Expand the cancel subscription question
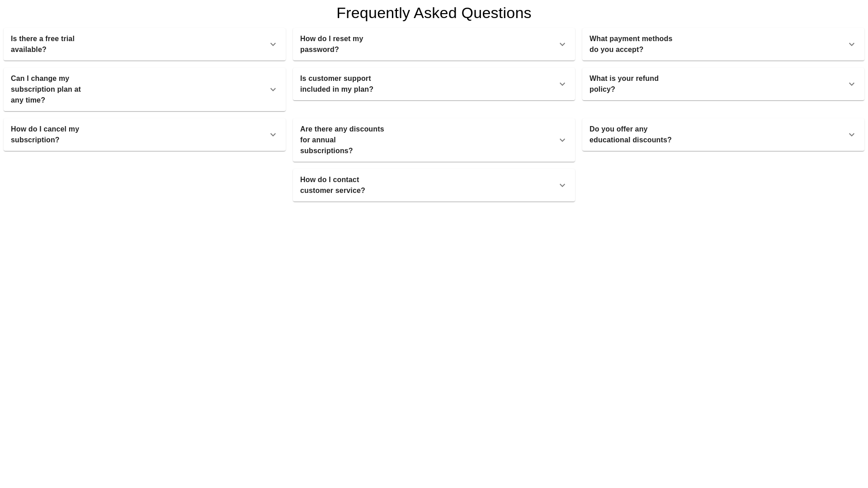Screen dimensions: 868x488 coord(144,134)
